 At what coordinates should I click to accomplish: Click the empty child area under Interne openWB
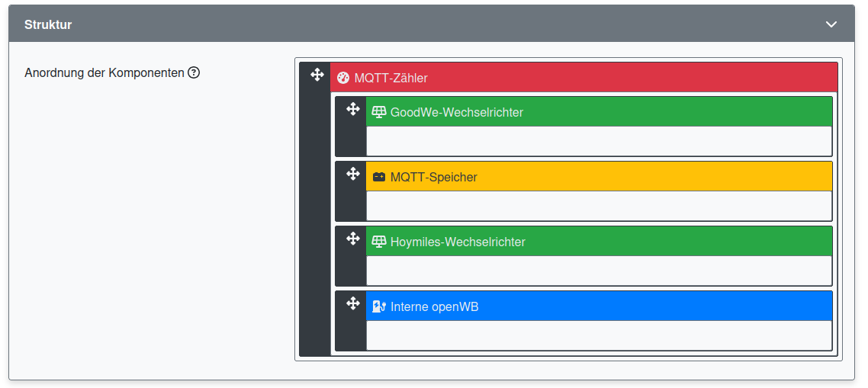pyautogui.click(x=599, y=335)
